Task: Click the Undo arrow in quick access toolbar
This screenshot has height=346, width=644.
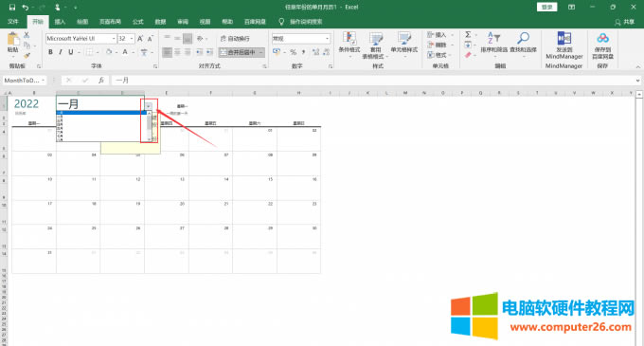Action: 26,8
